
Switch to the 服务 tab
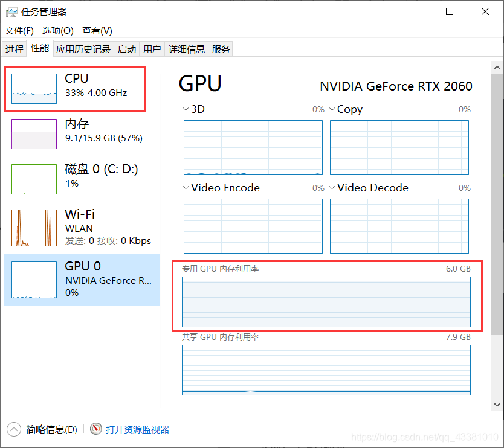click(221, 49)
